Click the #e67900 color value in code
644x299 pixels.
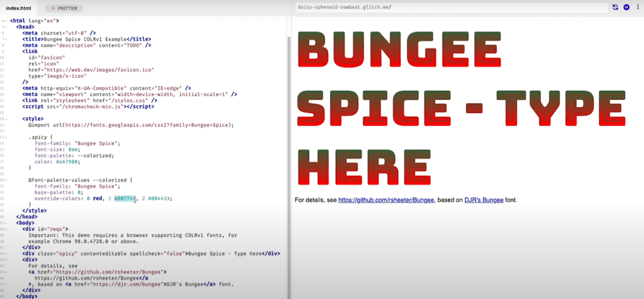pos(67,162)
